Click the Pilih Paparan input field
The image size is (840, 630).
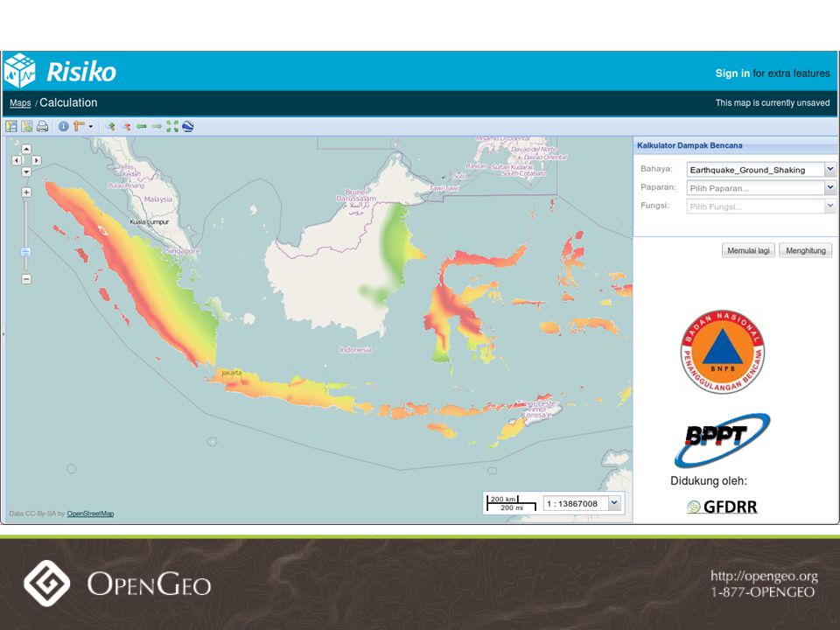755,188
